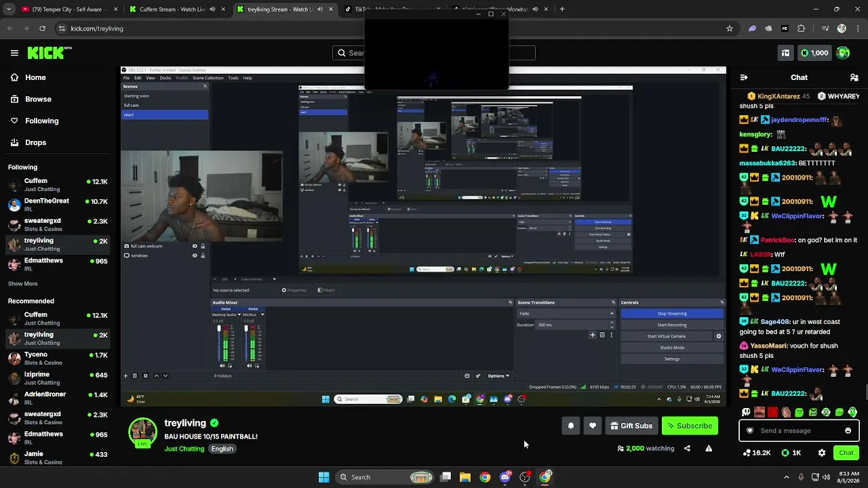Open Chrome from the Windows taskbar
Viewport: 868px width, 488px height.
[x=485, y=477]
